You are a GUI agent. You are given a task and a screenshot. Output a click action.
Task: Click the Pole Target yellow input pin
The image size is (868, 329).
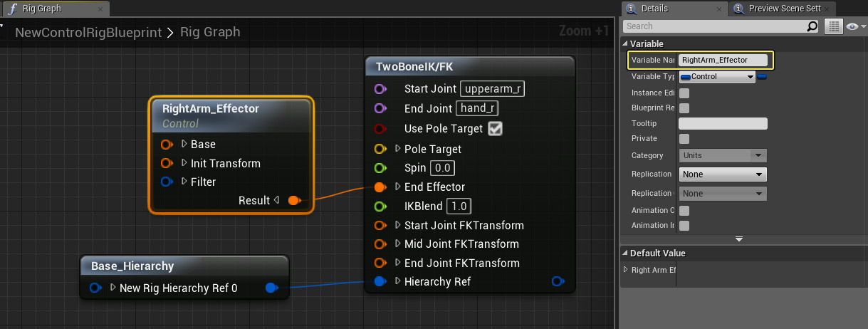(x=380, y=149)
